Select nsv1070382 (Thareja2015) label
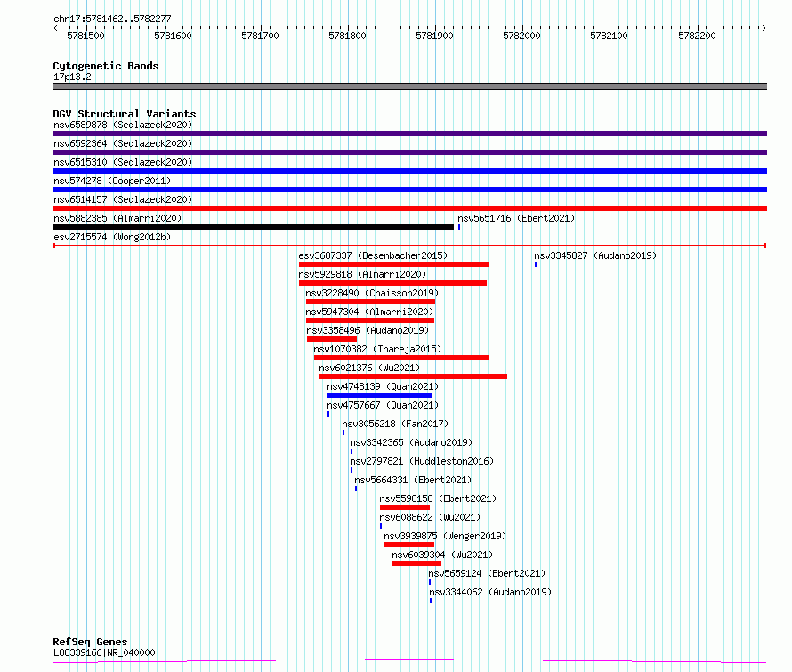 pos(377,349)
